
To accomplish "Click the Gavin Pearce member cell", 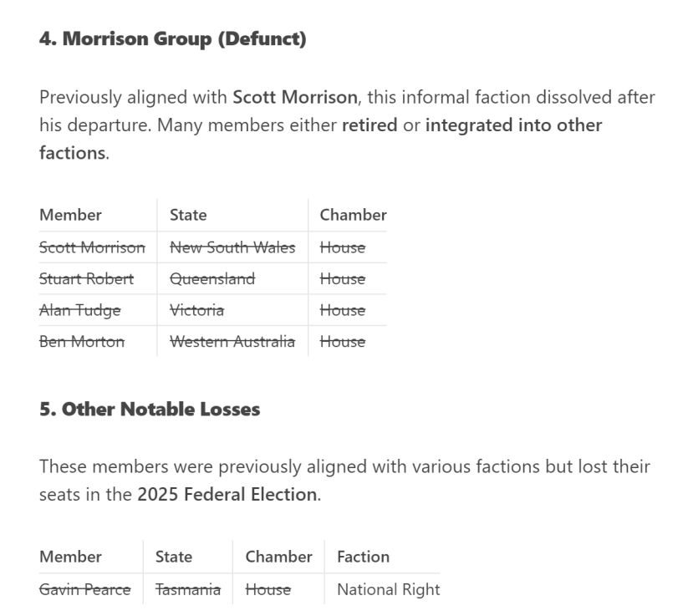I will tap(84, 589).
